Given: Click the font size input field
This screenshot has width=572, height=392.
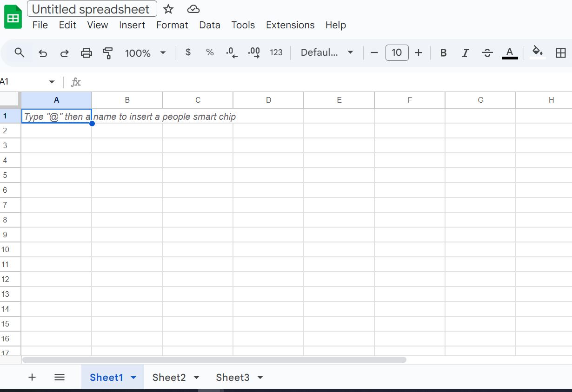Looking at the screenshot, I should (397, 53).
